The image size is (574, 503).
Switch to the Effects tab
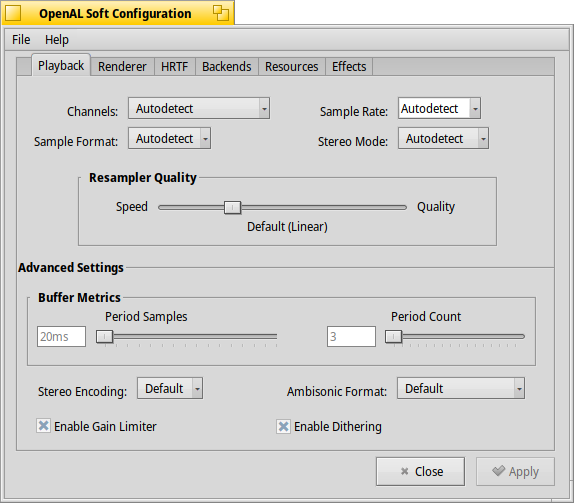click(349, 67)
